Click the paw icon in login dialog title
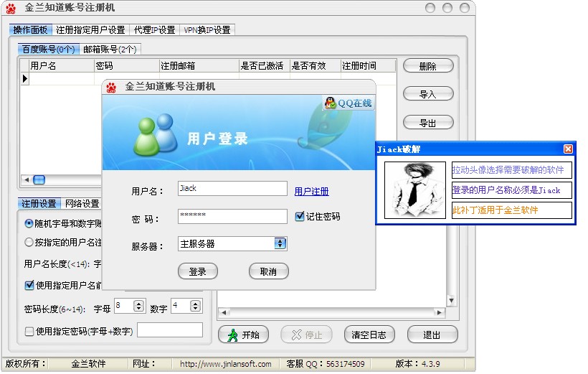The image size is (588, 374). (x=111, y=87)
